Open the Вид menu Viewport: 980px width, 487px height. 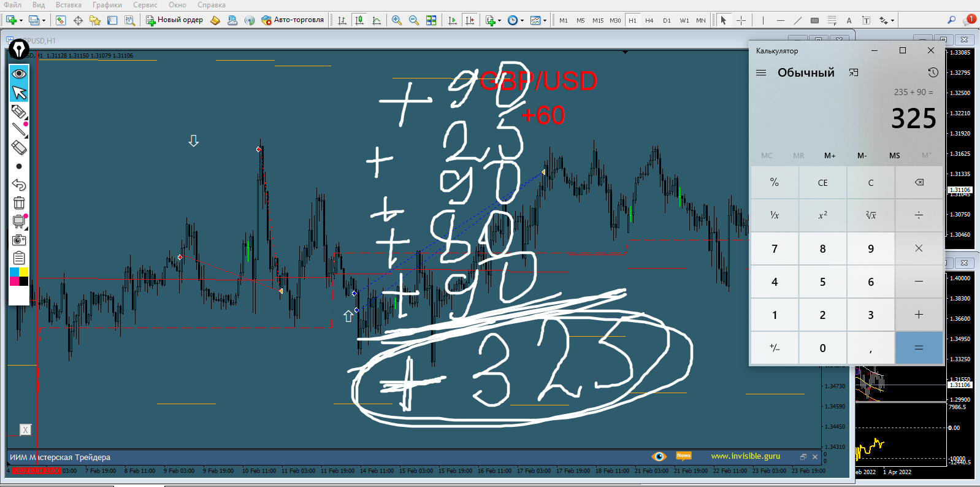(x=39, y=5)
